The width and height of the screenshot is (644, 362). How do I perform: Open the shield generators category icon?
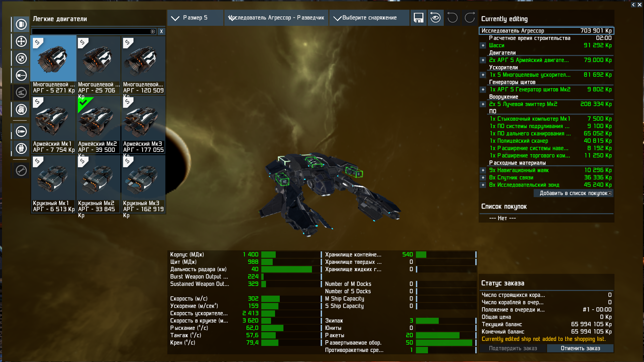coord(21,58)
